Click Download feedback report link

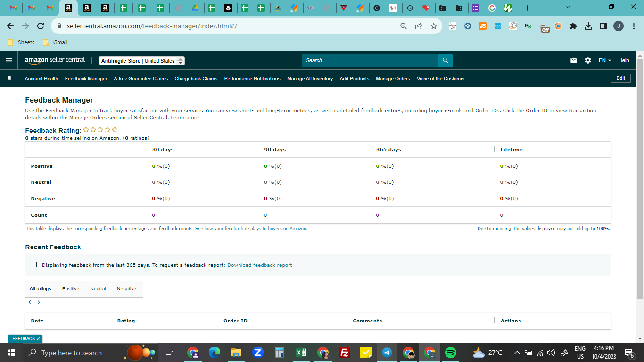(260, 265)
